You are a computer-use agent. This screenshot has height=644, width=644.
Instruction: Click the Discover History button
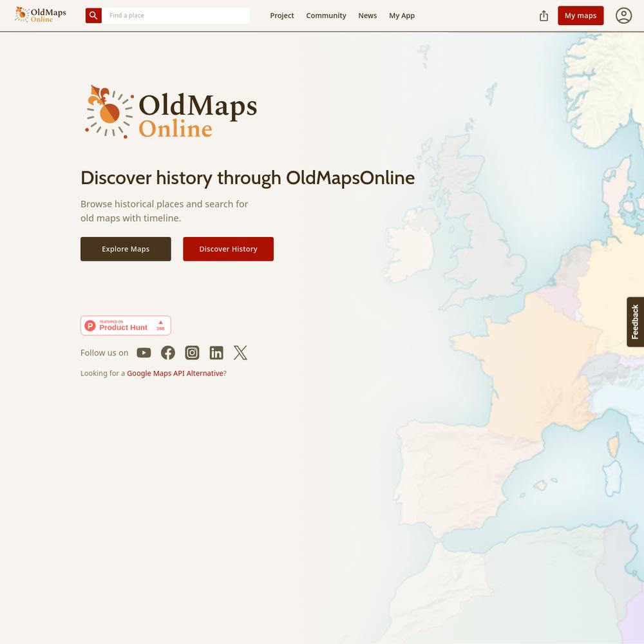[x=229, y=249]
